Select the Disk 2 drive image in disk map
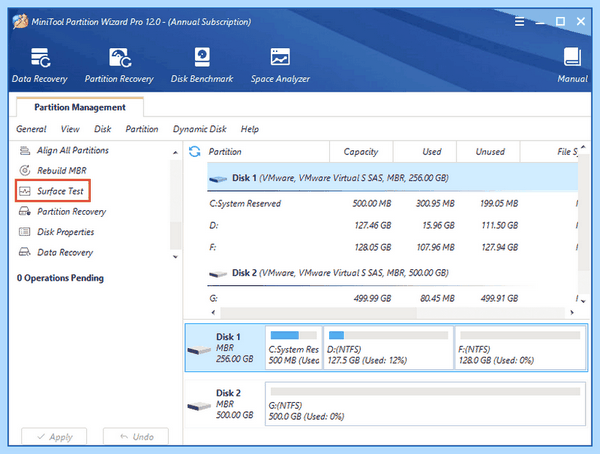Viewport: 600px width, 454px height. (x=199, y=406)
